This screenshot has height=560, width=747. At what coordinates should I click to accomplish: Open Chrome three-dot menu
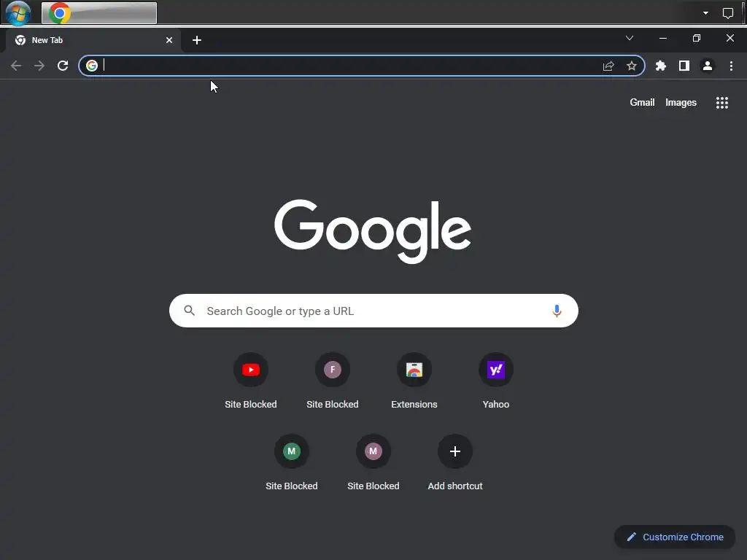coord(731,66)
